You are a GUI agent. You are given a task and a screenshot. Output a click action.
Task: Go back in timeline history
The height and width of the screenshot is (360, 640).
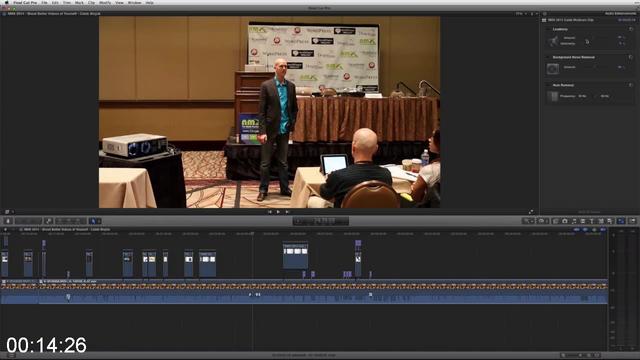[x=5, y=229]
